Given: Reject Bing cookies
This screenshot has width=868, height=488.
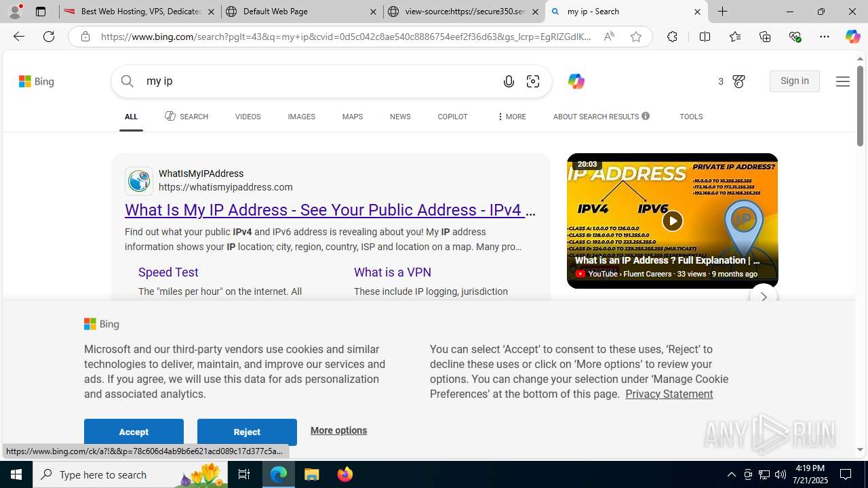Looking at the screenshot, I should coord(247,432).
